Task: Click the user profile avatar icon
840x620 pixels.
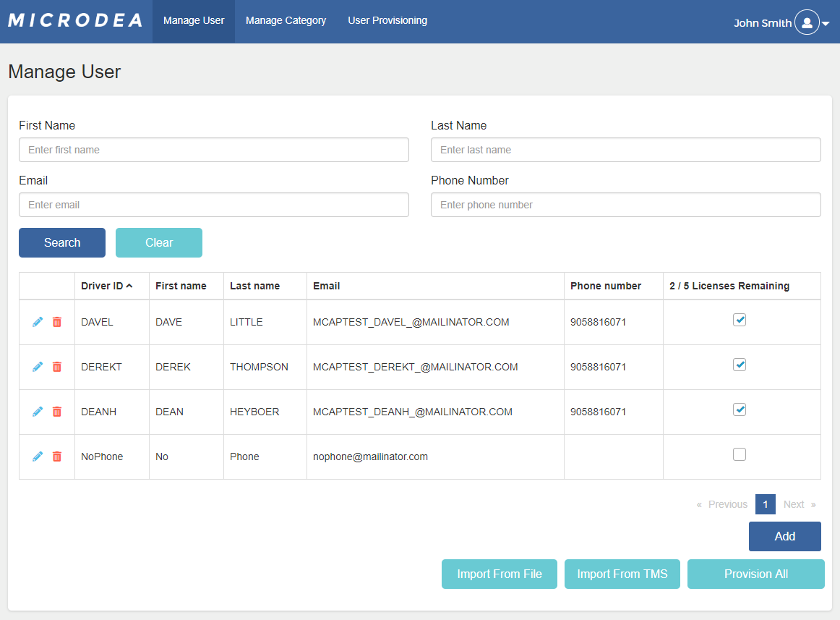Action: click(807, 22)
